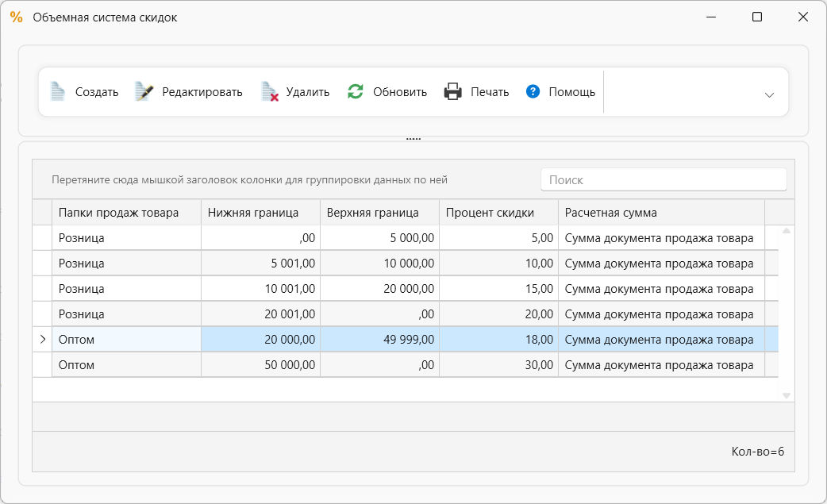The height and width of the screenshot is (504, 827).
Task: Sort by Процент скидки column header
Action: pyautogui.click(x=499, y=213)
